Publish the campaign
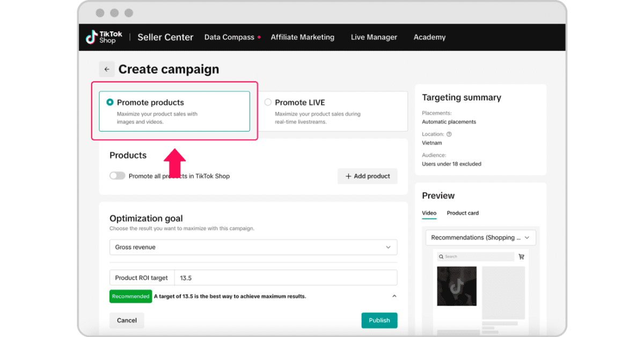This screenshot has width=644, height=337. point(379,320)
